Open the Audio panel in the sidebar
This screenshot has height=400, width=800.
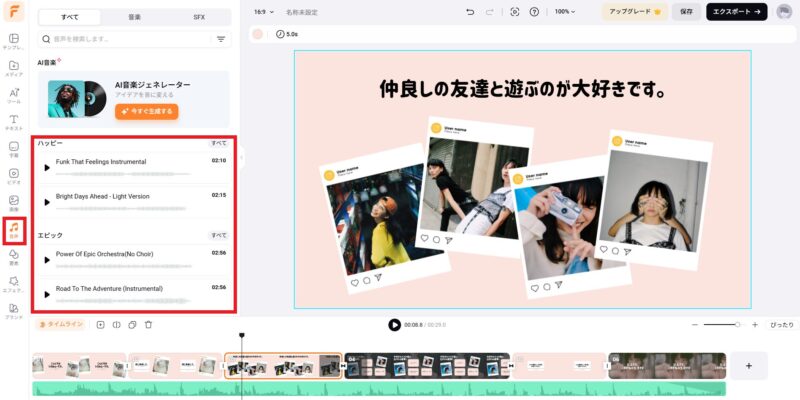pyautogui.click(x=15, y=232)
